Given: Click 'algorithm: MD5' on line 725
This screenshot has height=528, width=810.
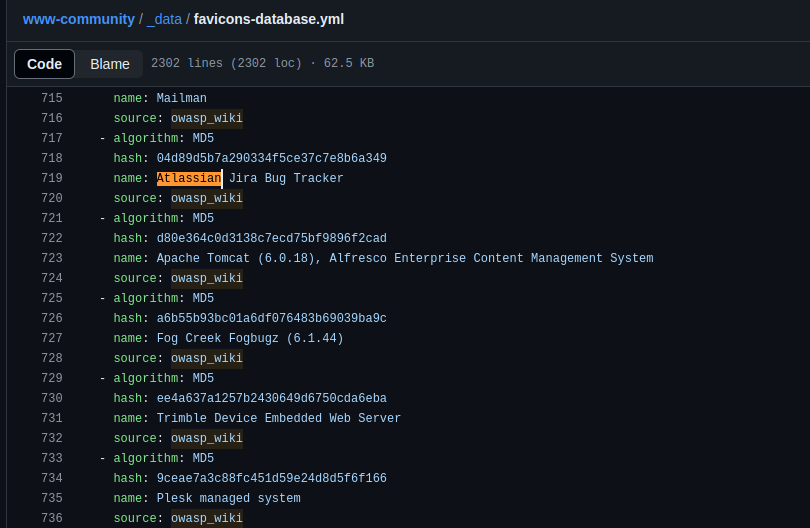Looking at the screenshot, I should tap(164, 298).
